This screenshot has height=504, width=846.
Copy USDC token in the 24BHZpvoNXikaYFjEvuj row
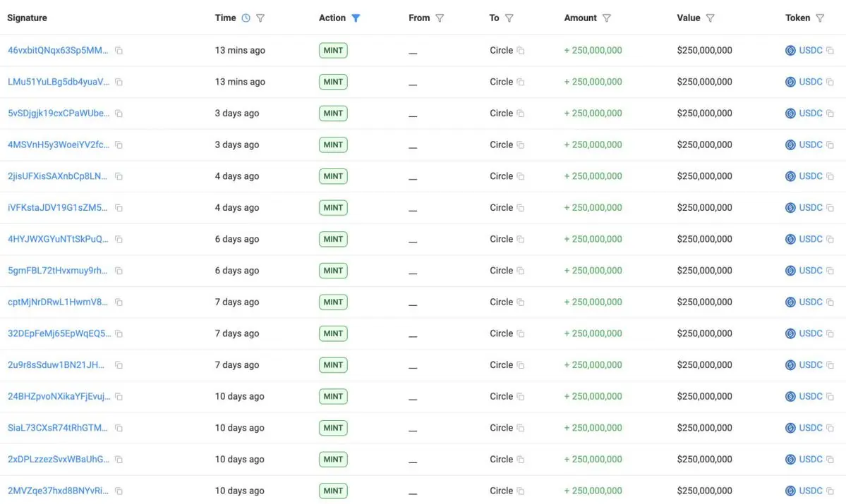tap(830, 397)
